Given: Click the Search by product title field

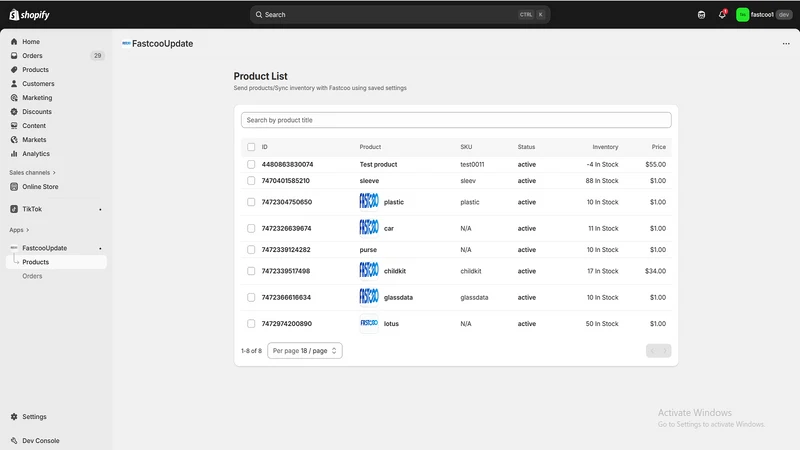Looking at the screenshot, I should [x=456, y=120].
